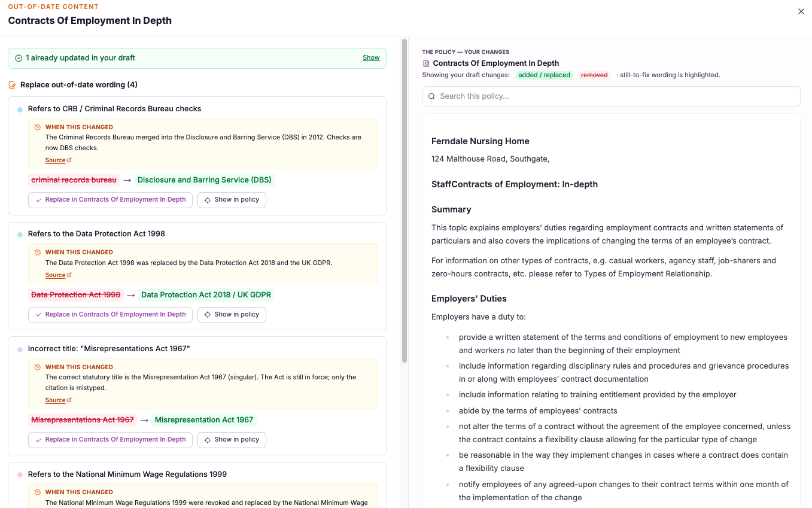Click the 'Summary' heading in the policy
This screenshot has height=508, width=812.
coord(451,210)
